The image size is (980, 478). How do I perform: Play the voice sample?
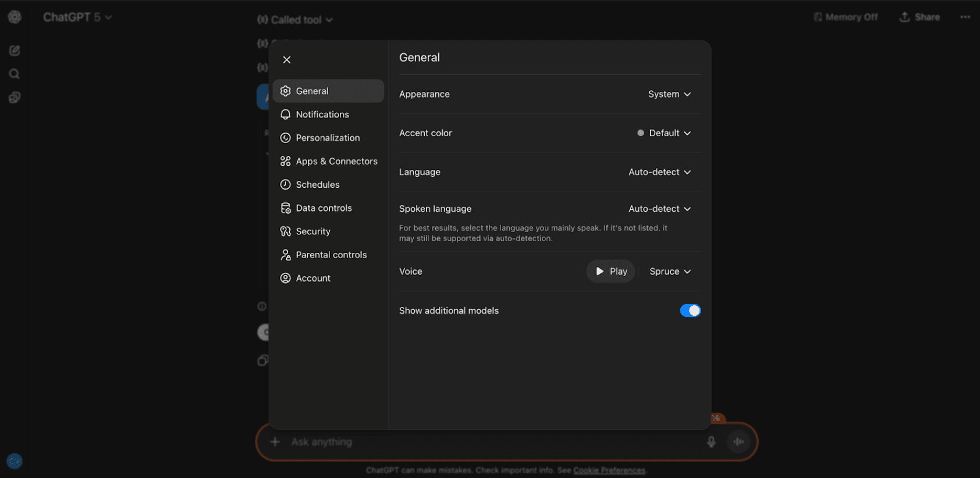pos(610,272)
